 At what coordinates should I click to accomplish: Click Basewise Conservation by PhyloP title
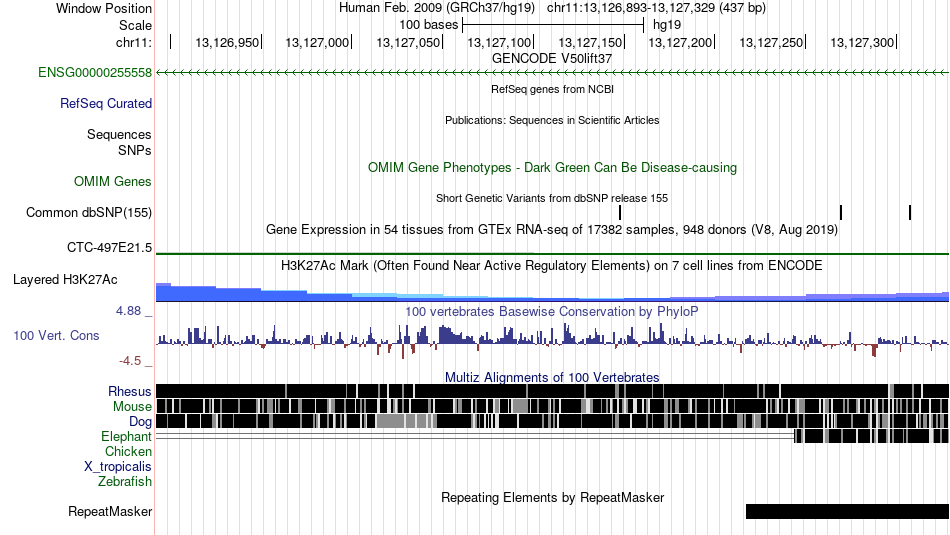pos(552,311)
